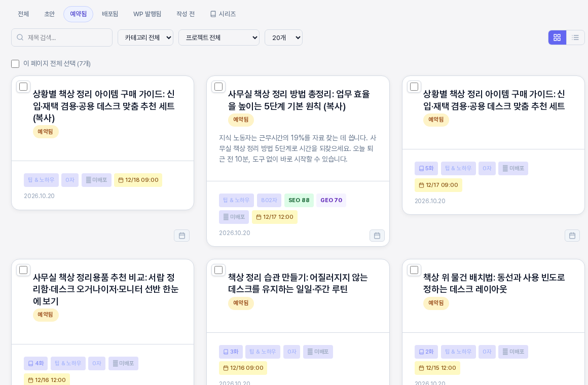Click the search magnifier icon
The height and width of the screenshot is (385, 588).
(20, 37)
